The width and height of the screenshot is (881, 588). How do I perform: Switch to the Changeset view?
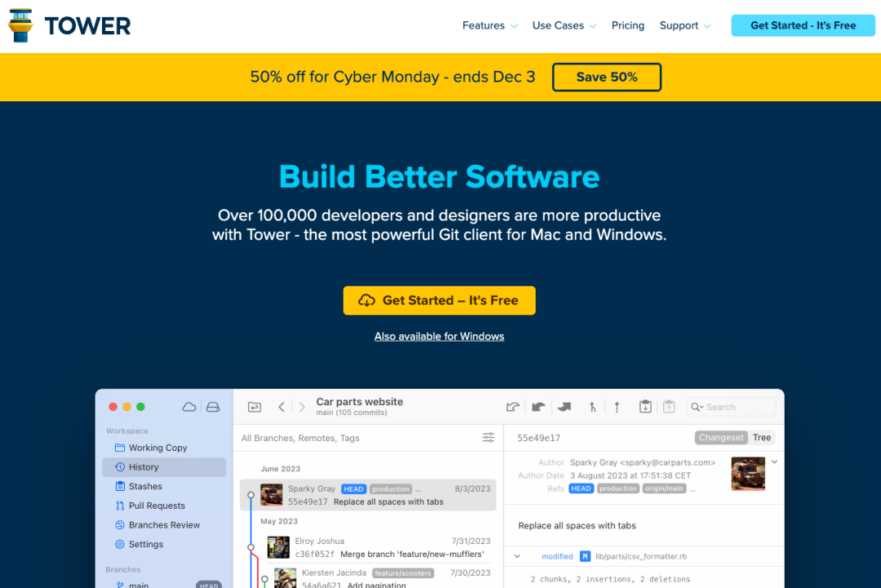coord(721,437)
